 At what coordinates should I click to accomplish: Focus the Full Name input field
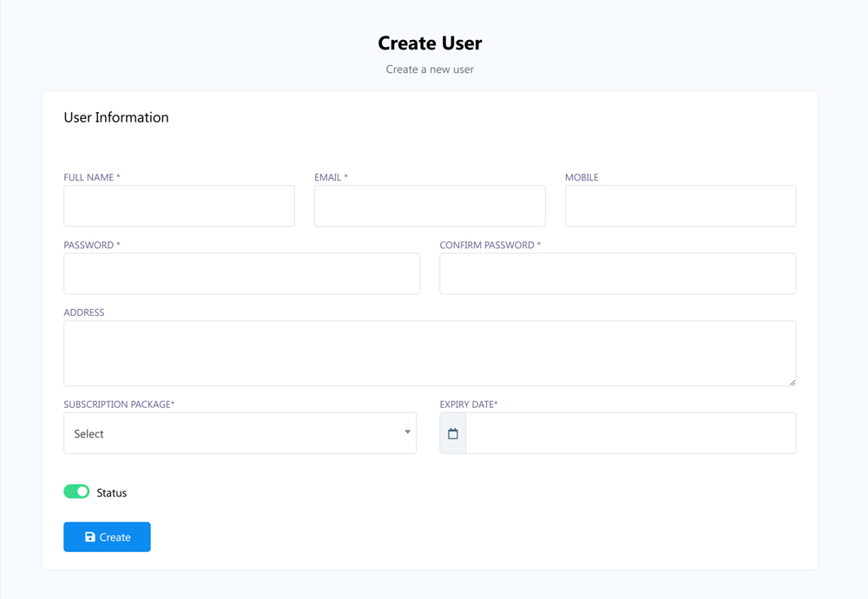(x=179, y=206)
